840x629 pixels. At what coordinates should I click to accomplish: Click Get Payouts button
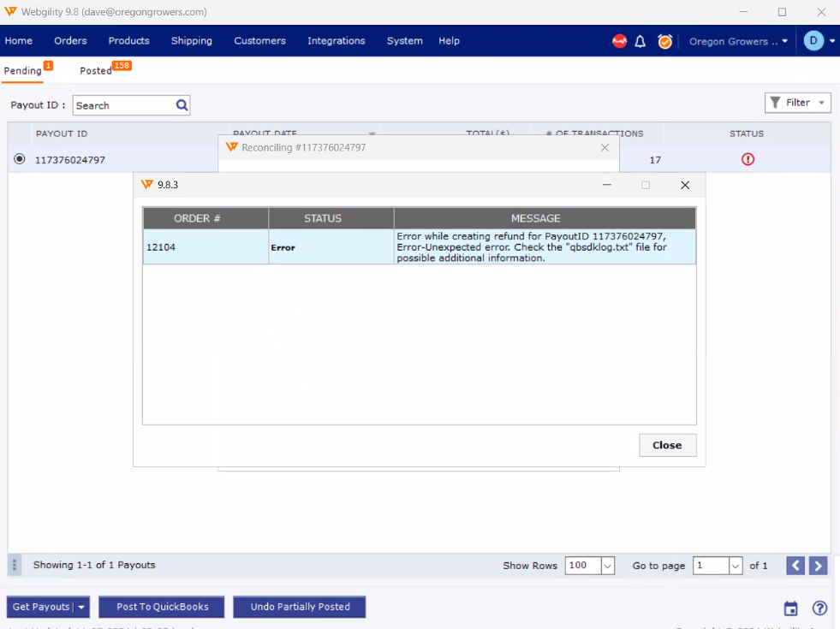(41, 607)
